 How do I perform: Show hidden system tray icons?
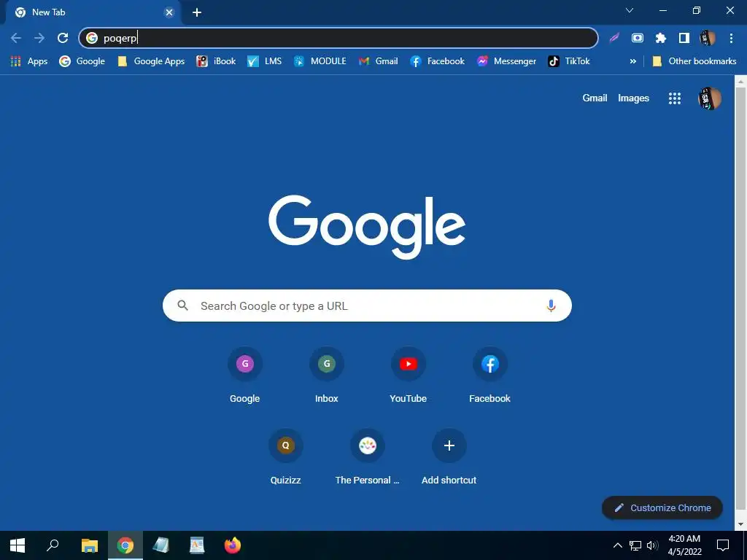(x=617, y=545)
